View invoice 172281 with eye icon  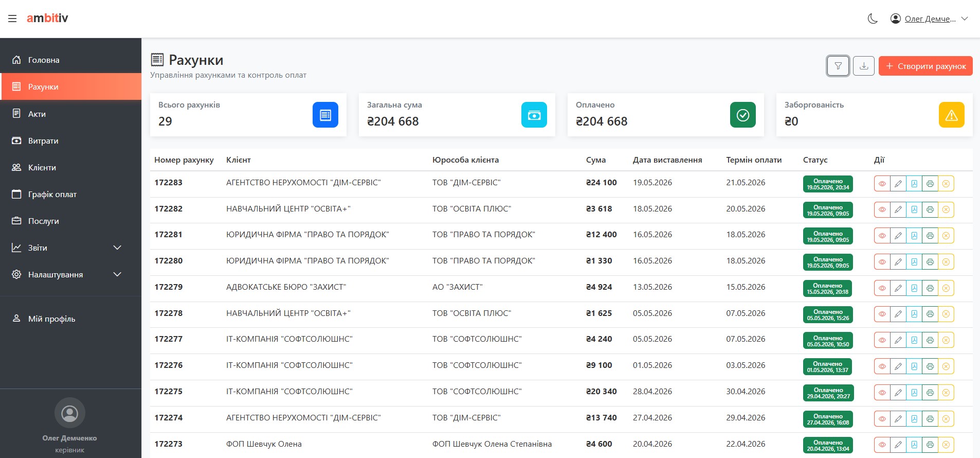[x=882, y=236]
